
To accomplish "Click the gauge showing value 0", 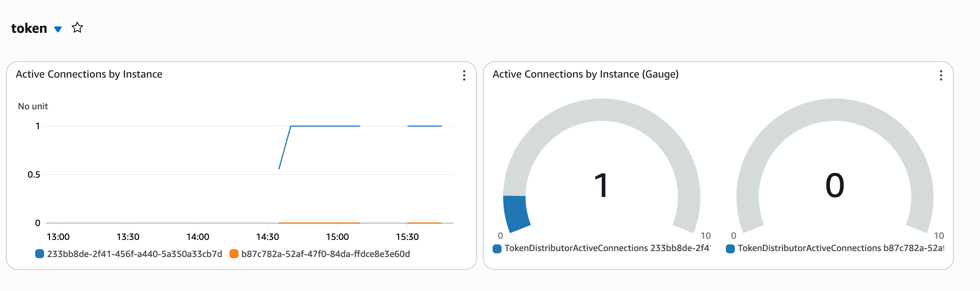I will pos(835,185).
